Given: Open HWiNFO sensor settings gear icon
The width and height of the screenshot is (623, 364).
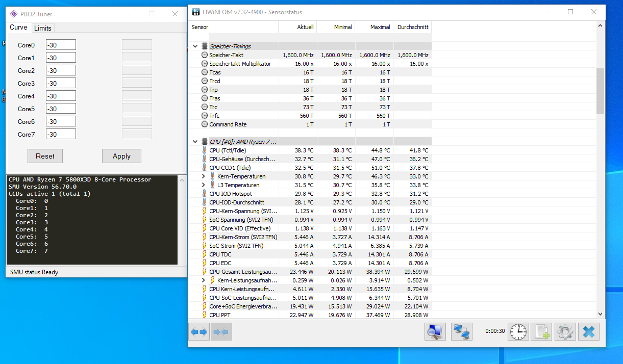Looking at the screenshot, I should 565,332.
